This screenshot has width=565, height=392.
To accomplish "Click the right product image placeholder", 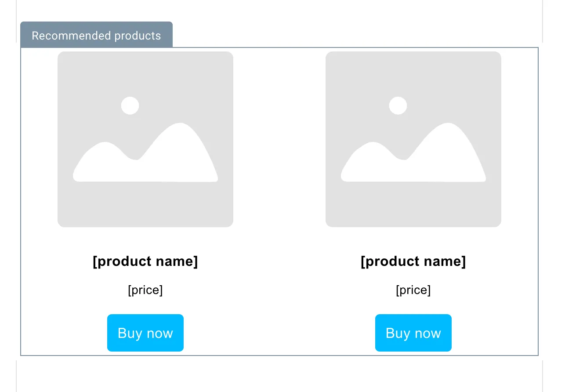I will (x=413, y=139).
